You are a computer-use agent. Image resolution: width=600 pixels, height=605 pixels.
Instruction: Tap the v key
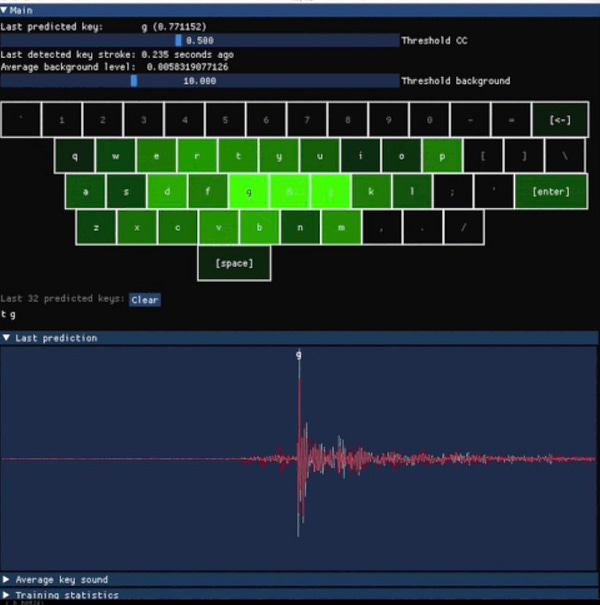click(219, 227)
